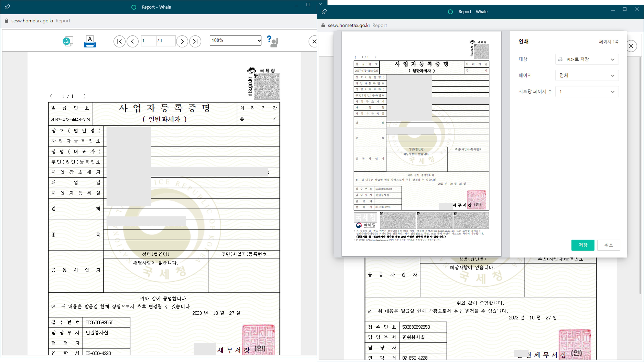
Task: Click the printer icon in report toolbar
Action: point(90,41)
